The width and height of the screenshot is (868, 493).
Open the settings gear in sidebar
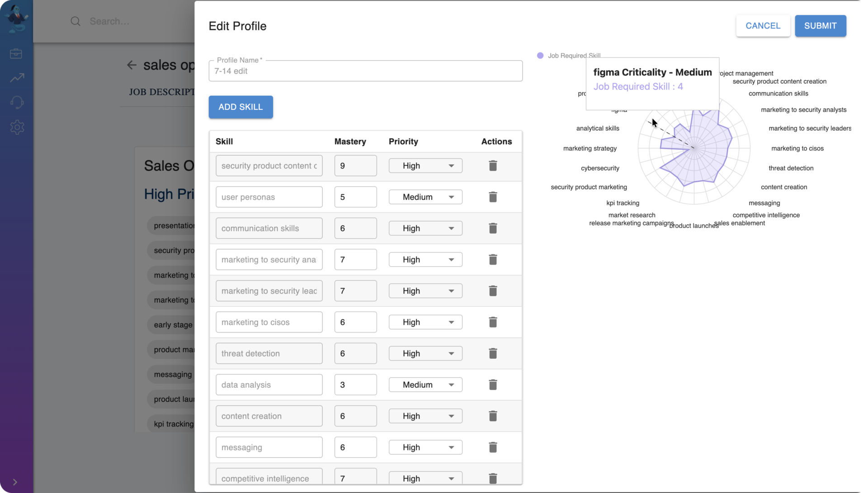click(x=17, y=127)
